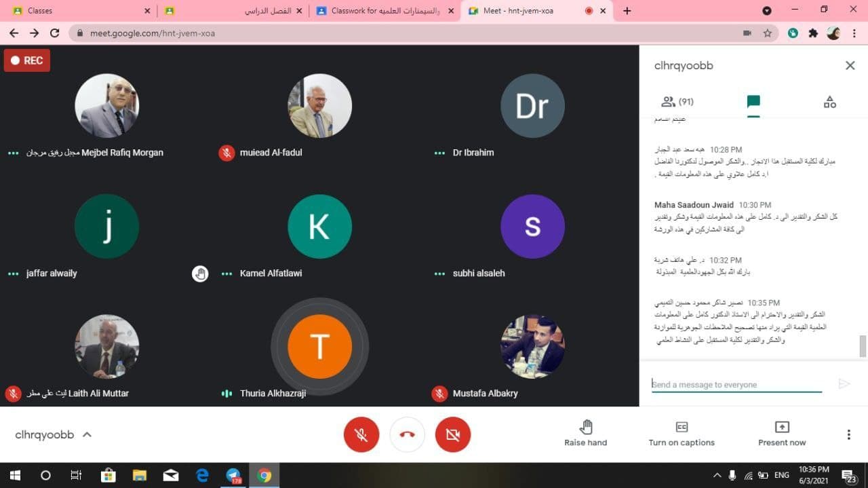Switch to the Meet - hnt-jvem-xoa tab

point(536,11)
